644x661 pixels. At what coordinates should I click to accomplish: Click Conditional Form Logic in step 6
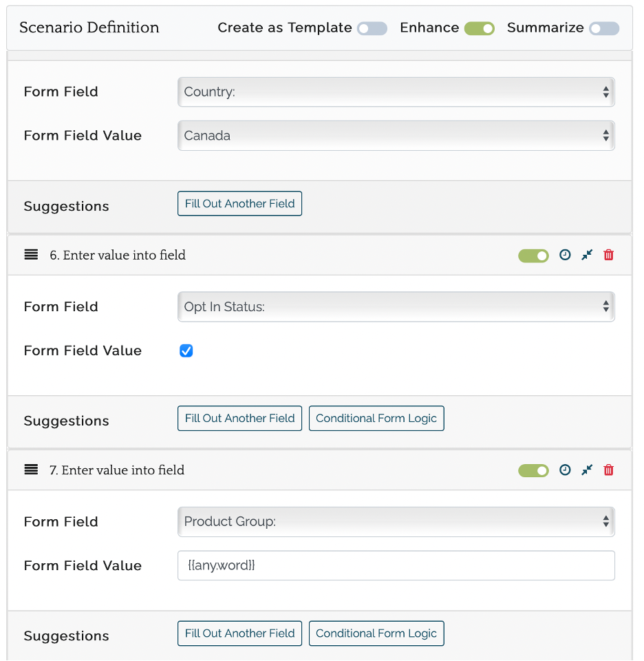[376, 419]
